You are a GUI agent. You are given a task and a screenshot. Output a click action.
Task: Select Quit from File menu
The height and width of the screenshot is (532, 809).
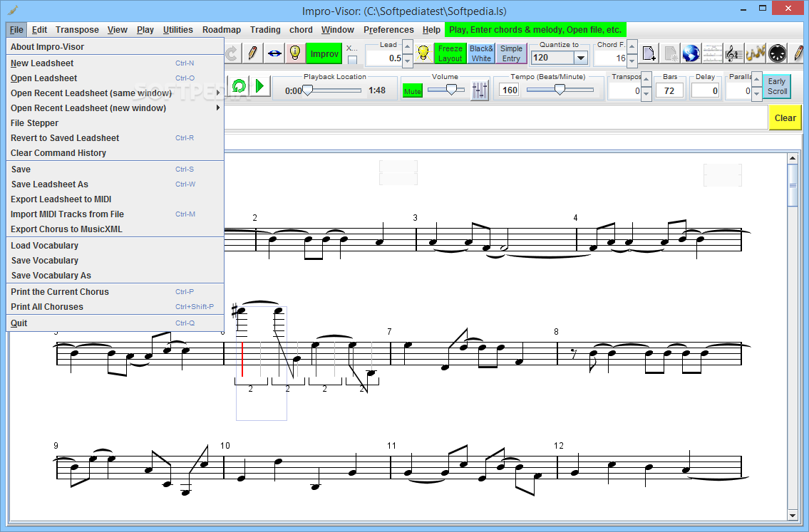click(115, 323)
